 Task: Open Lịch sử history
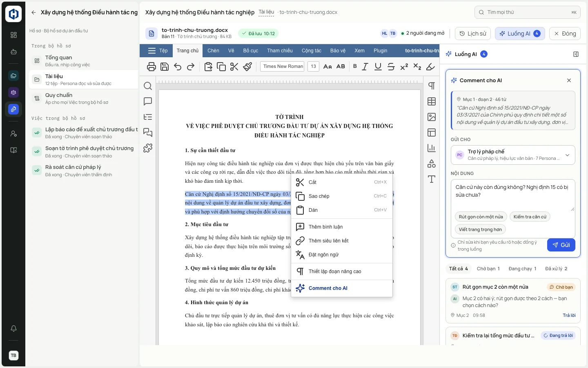(473, 34)
